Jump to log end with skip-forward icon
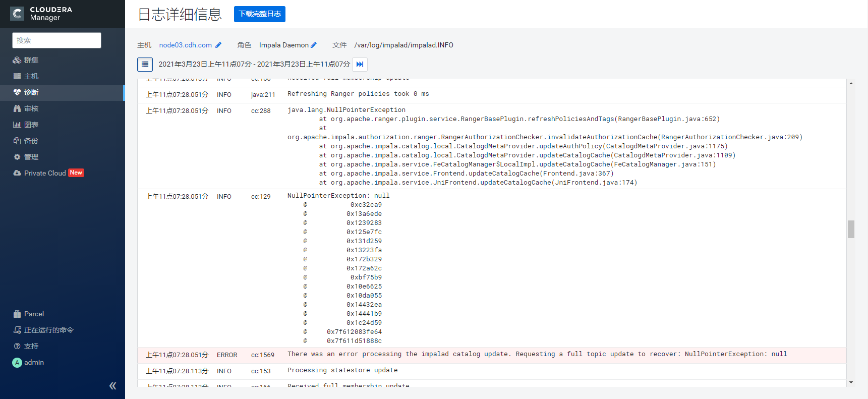The image size is (868, 399). (x=360, y=64)
